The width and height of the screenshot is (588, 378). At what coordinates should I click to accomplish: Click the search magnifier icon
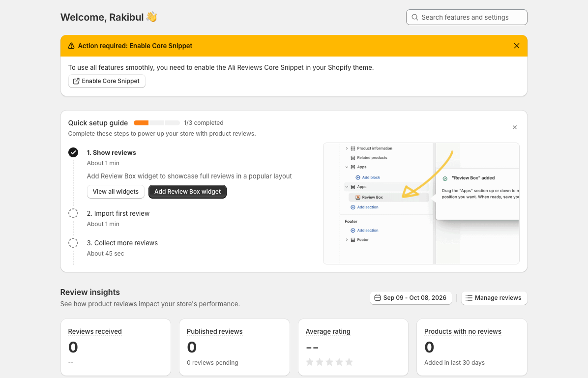pos(415,17)
